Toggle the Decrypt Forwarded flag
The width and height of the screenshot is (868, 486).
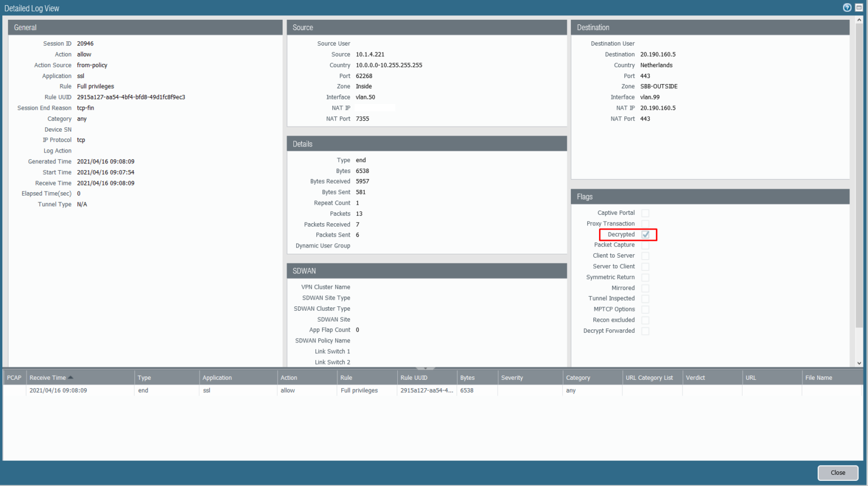(645, 331)
